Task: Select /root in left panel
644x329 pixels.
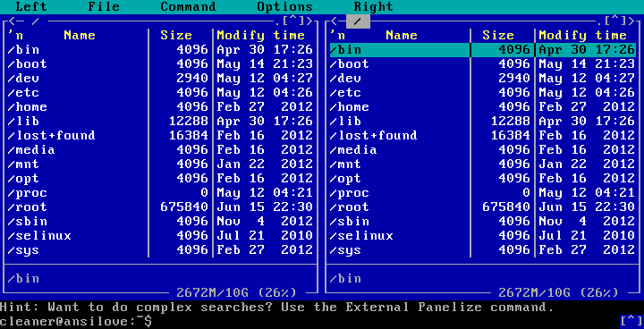Action: pyautogui.click(x=160, y=207)
